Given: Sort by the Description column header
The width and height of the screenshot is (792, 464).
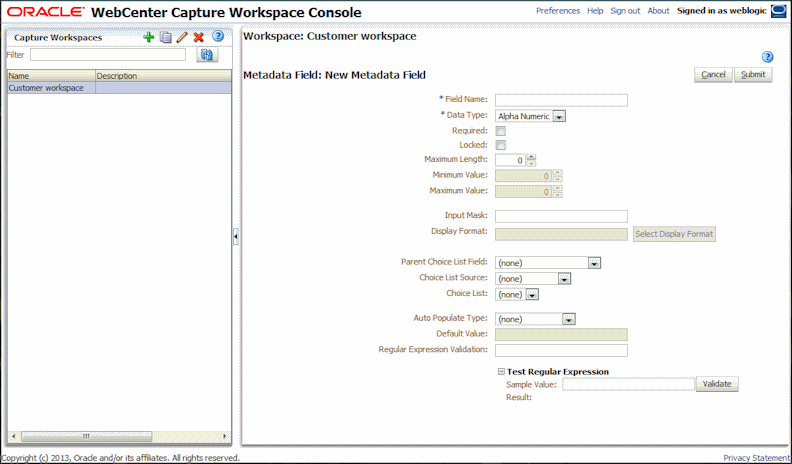Looking at the screenshot, I should click(x=164, y=76).
